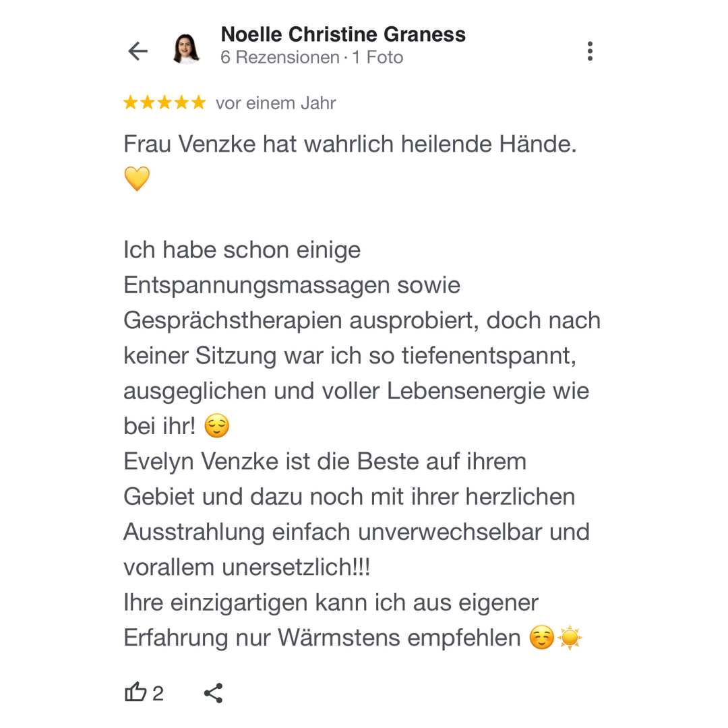This screenshot has height=728, width=728.
Task: Click the 'vor einem Jahr' timestamp
Action: pos(276,103)
